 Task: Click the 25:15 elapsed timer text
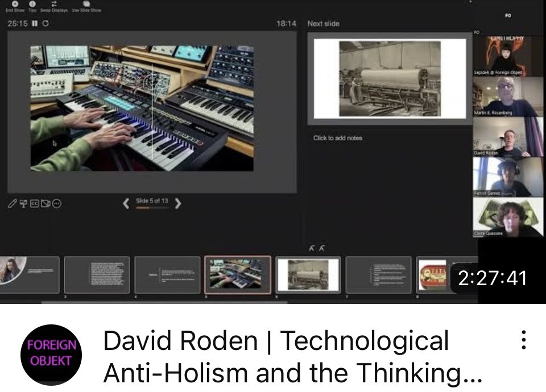pyautogui.click(x=18, y=23)
